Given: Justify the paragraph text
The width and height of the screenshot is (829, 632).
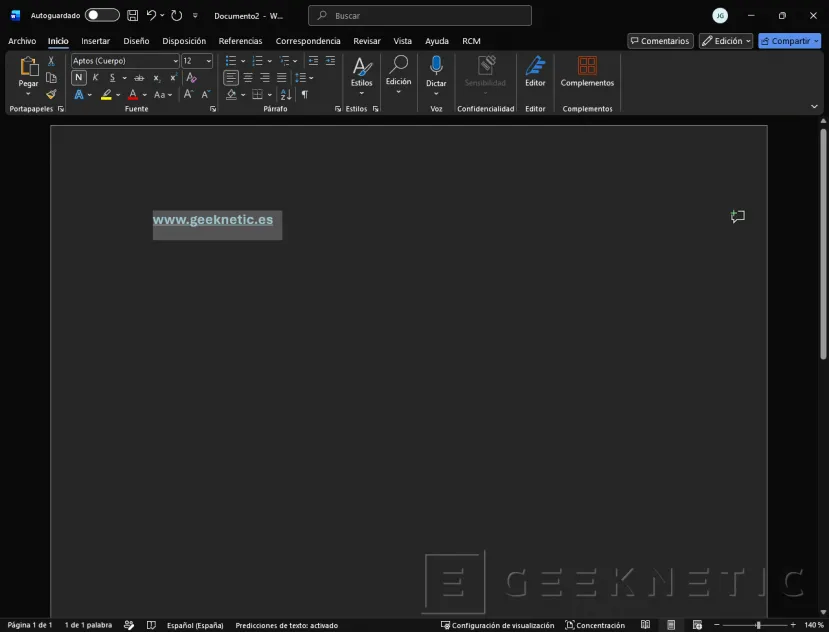Looking at the screenshot, I should pyautogui.click(x=282, y=78).
